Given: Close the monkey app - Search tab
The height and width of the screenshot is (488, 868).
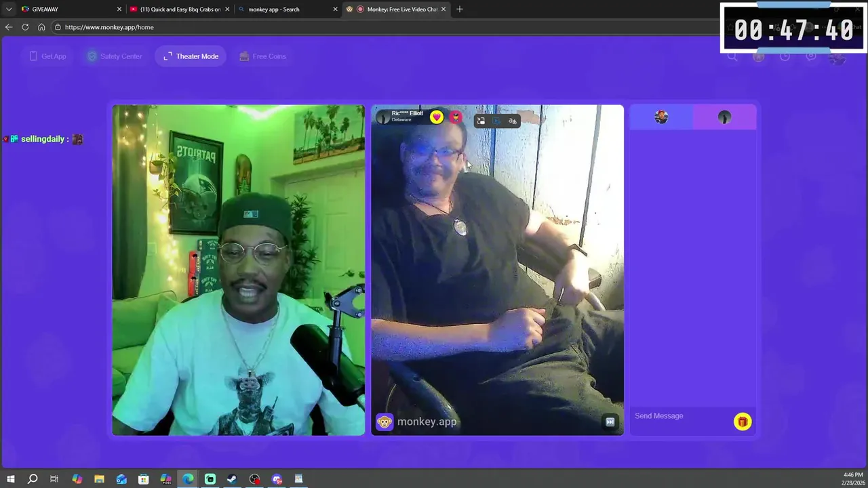Looking at the screenshot, I should [335, 9].
